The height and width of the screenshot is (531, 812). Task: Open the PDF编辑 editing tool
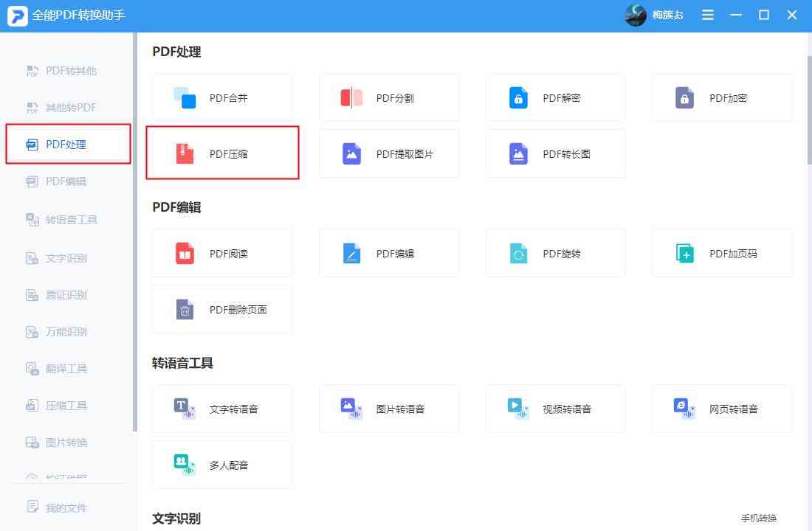[389, 252]
